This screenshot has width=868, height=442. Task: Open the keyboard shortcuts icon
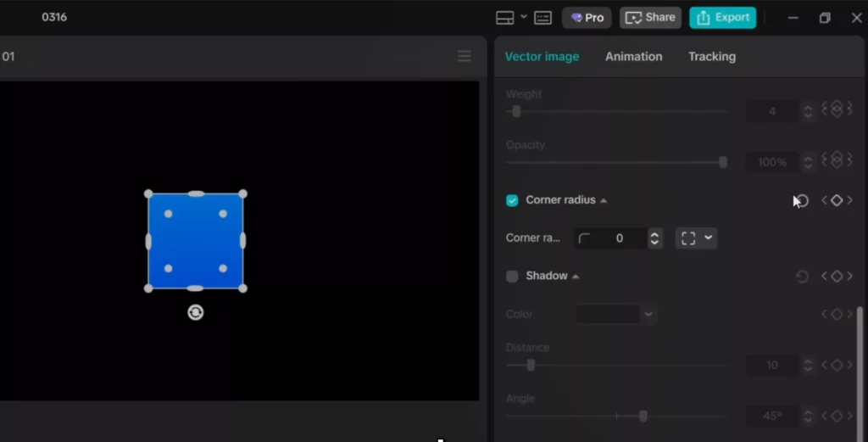point(542,18)
